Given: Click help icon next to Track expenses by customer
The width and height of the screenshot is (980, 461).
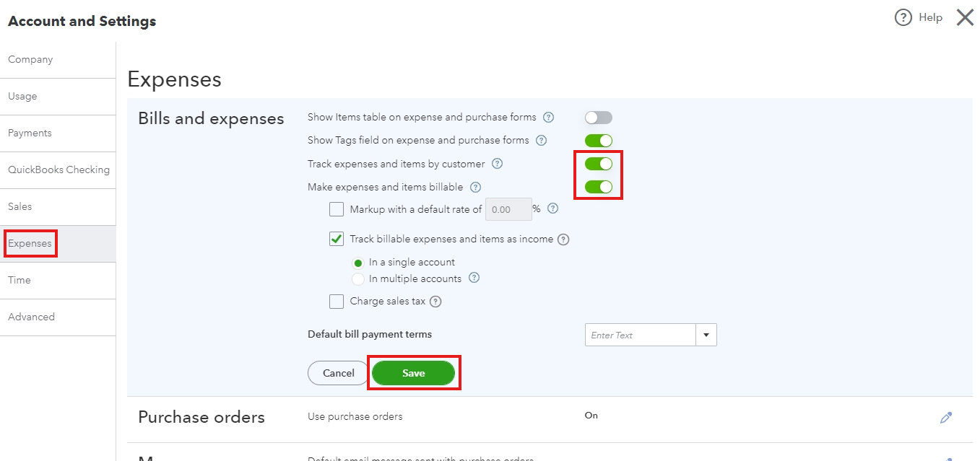Looking at the screenshot, I should pos(497,164).
